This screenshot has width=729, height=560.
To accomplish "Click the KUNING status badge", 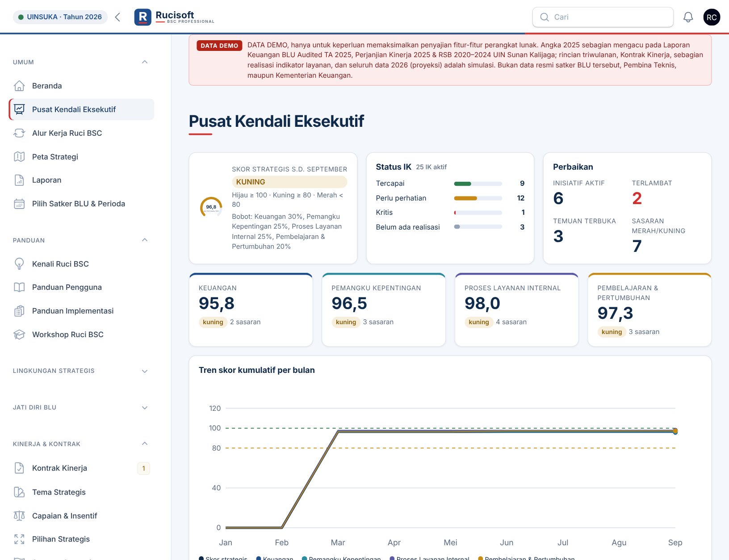I will (289, 182).
